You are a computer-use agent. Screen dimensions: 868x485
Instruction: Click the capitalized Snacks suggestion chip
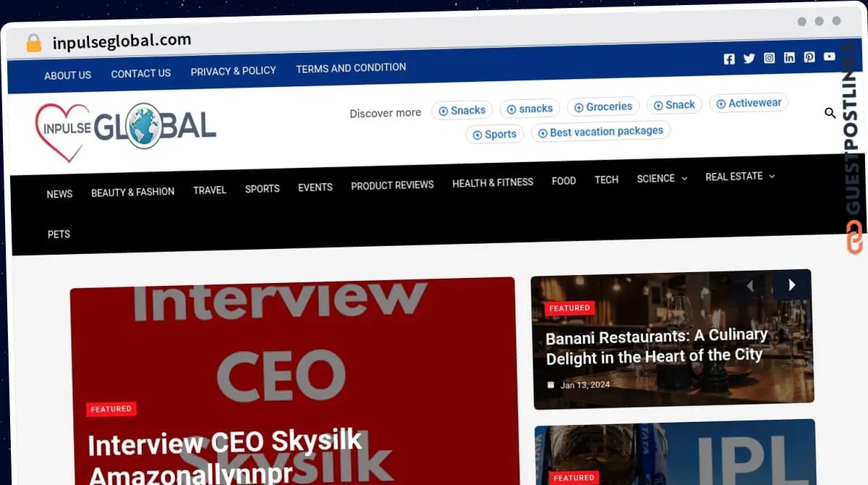pyautogui.click(x=462, y=111)
